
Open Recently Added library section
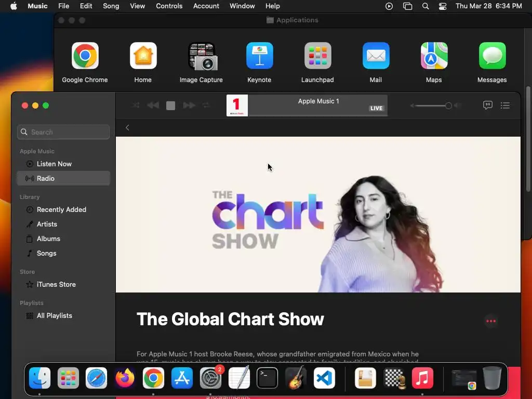click(x=63, y=210)
